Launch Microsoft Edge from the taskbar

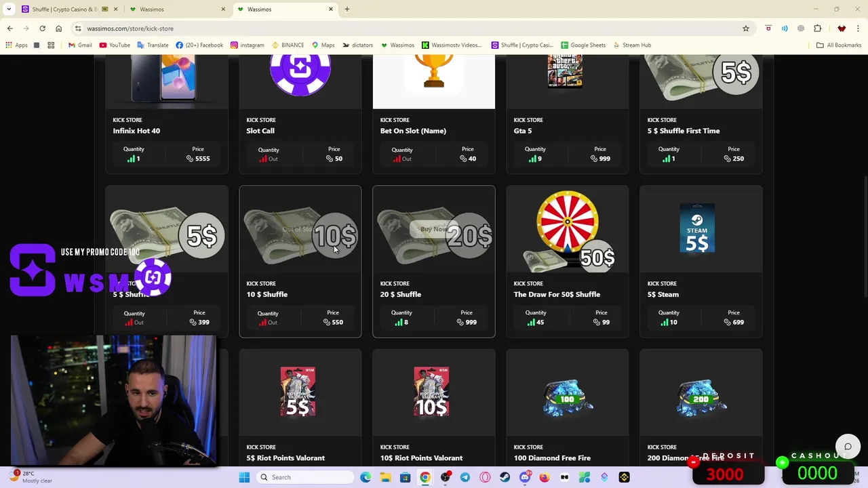[366, 477]
